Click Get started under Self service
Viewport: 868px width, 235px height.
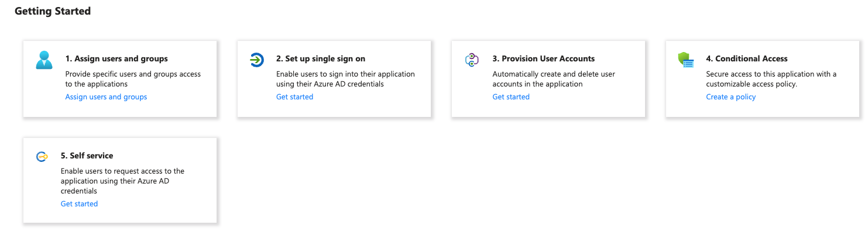click(79, 204)
